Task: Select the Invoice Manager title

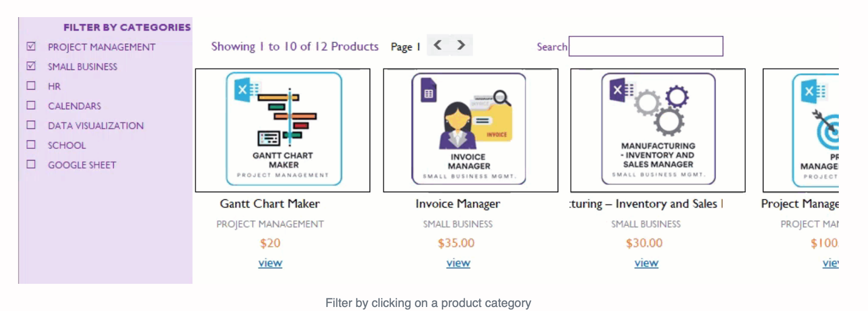Action: [458, 204]
